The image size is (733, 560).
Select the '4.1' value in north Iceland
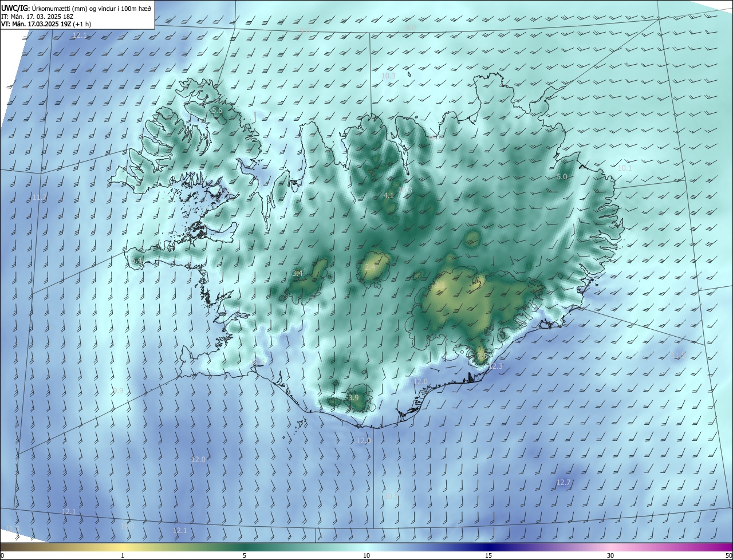tap(388, 196)
